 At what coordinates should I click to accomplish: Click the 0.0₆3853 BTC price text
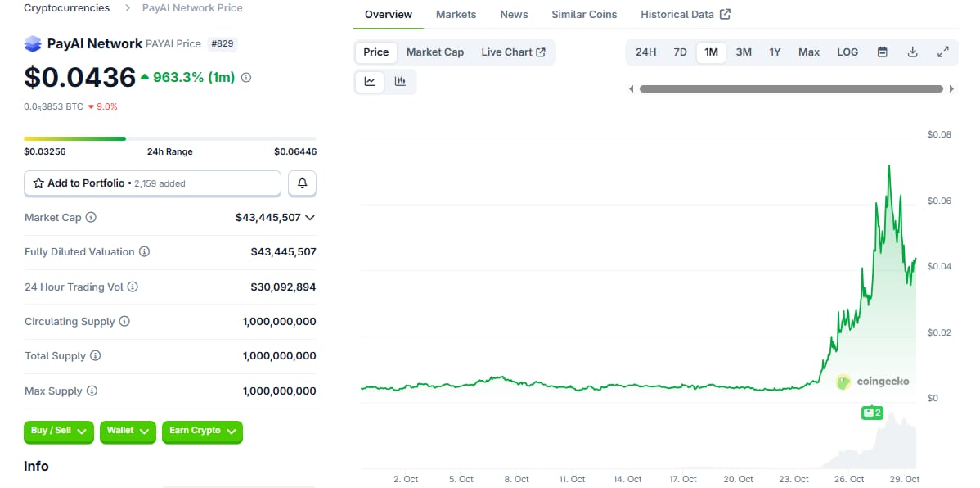54,107
